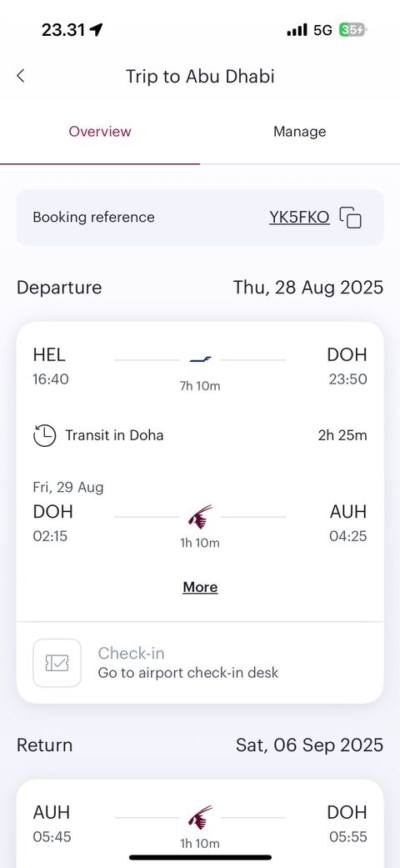Tap the Transit in Doha row
Viewport: 400px width, 868px height.
click(200, 435)
